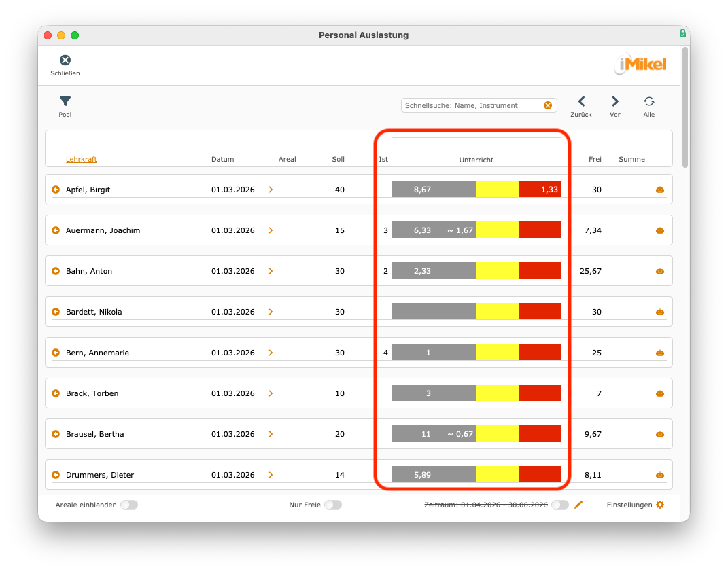Viewport: 728px width, 572px height.
Task: Edit the Zeitraum with the pencil icon
Action: [x=578, y=505]
